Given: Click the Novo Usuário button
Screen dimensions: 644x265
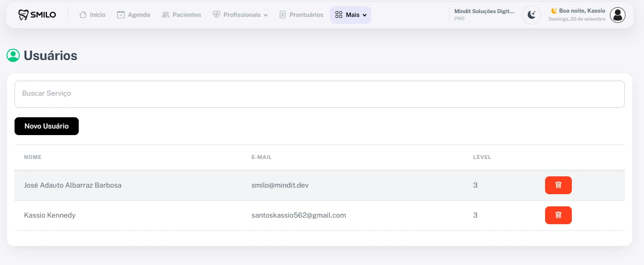Looking at the screenshot, I should pos(46,126).
